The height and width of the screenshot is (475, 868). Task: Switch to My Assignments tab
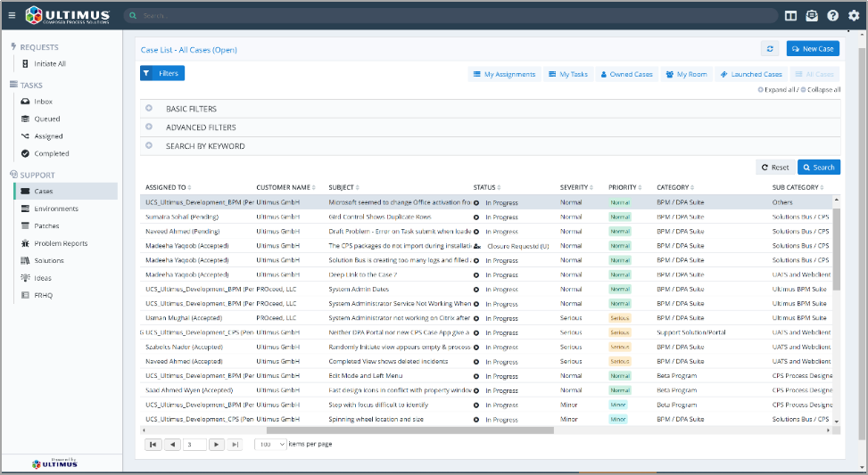click(504, 74)
